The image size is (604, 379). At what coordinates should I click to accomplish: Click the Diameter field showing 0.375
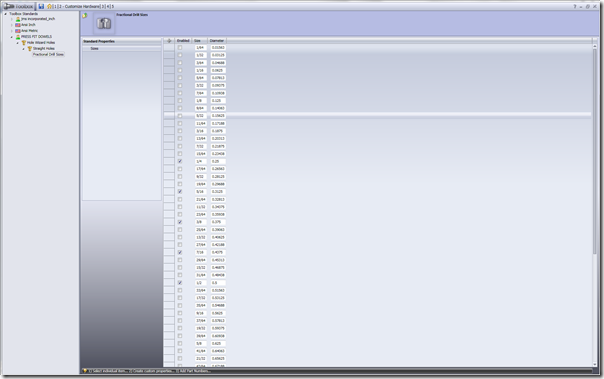(218, 222)
